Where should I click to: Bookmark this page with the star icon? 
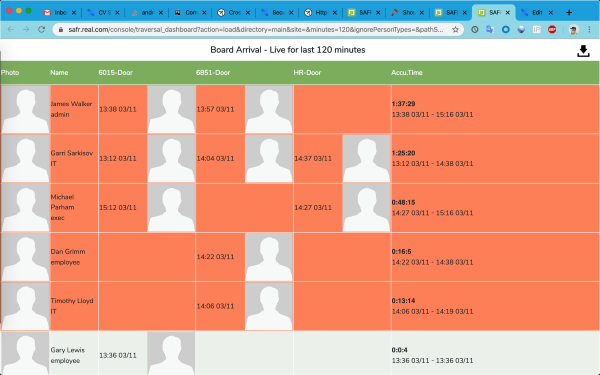point(455,29)
